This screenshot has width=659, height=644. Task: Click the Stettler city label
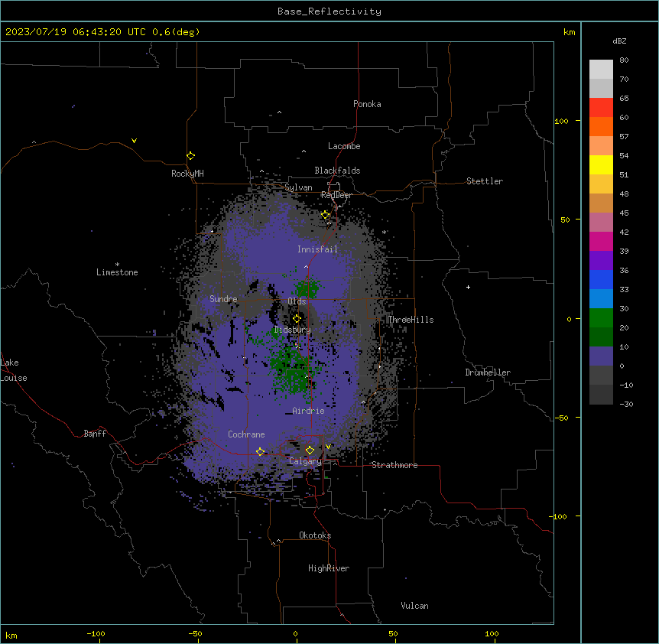(485, 181)
